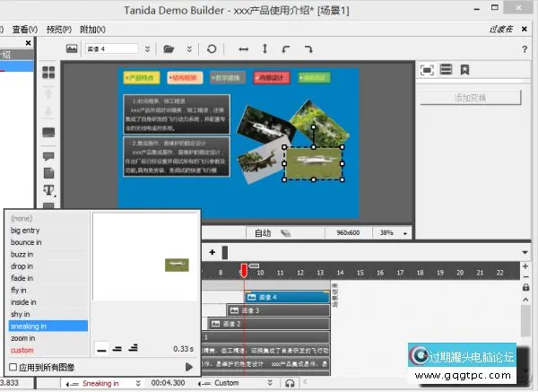The image size is (538, 392).
Task: Click the bookmark icon in right panel
Action: [x=465, y=69]
